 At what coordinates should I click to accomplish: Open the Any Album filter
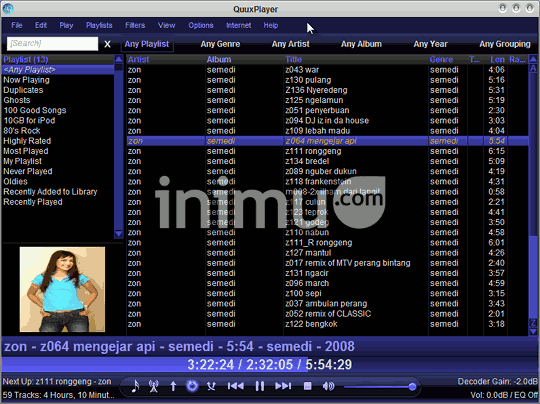tap(361, 44)
